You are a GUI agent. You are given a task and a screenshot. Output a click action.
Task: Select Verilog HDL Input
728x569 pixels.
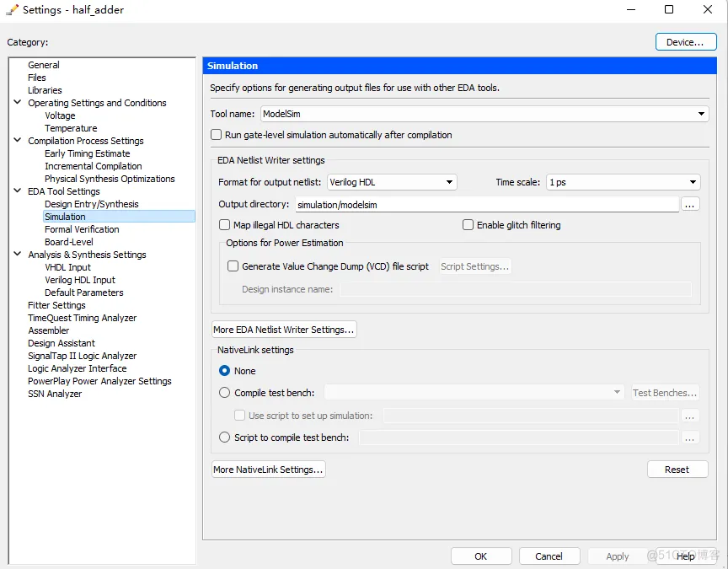(x=80, y=280)
